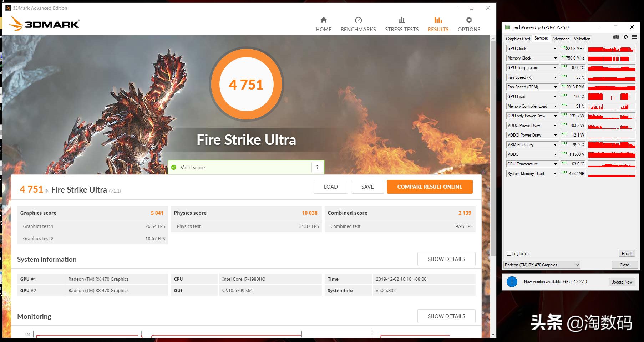Click the Time value 2019-12-02 16:18
The height and width of the screenshot is (342, 644).
pyautogui.click(x=401, y=279)
